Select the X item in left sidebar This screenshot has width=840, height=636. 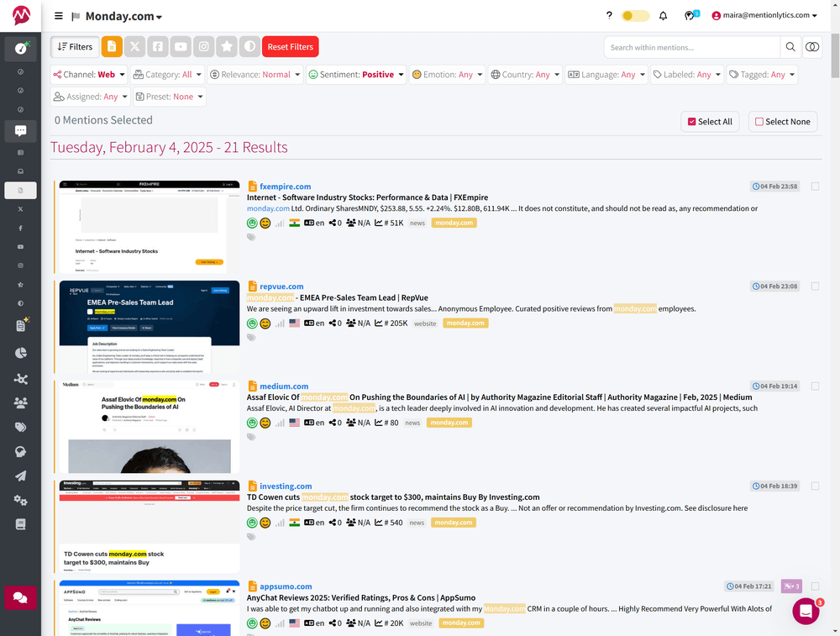(21, 209)
